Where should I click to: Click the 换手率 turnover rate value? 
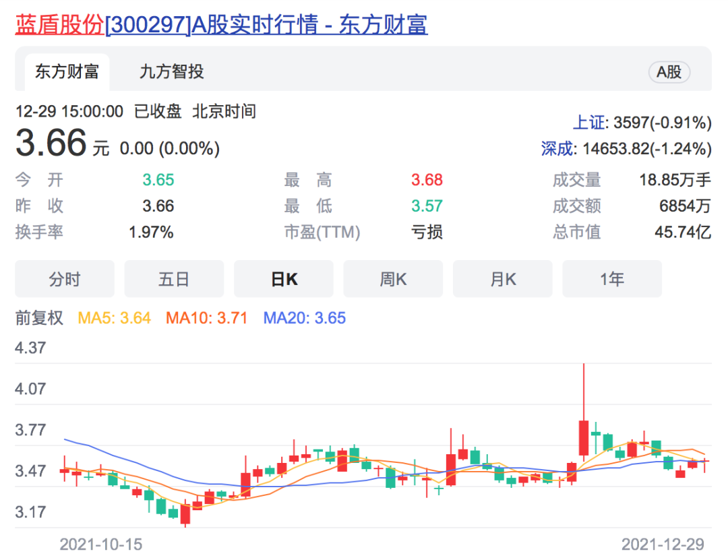coord(151,231)
